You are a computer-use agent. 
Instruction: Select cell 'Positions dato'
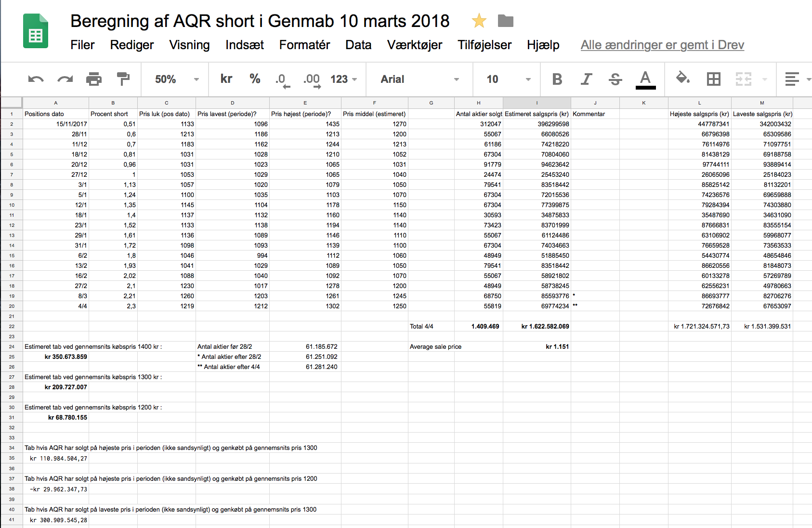click(56, 114)
